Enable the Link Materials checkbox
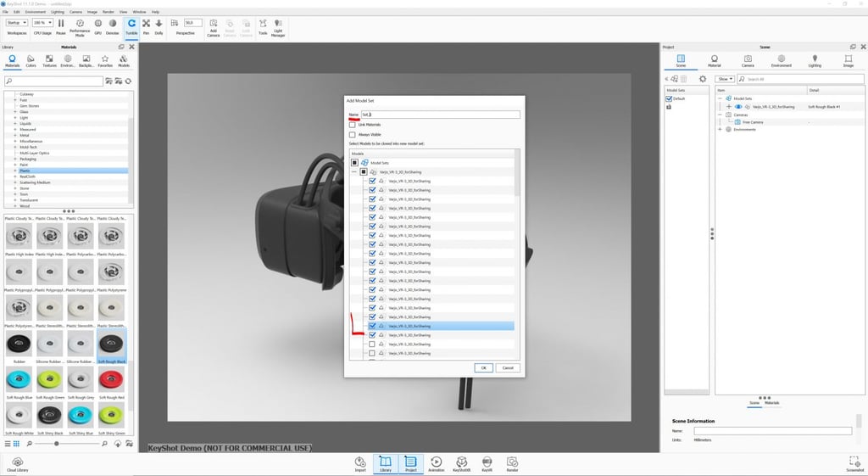 [353, 125]
